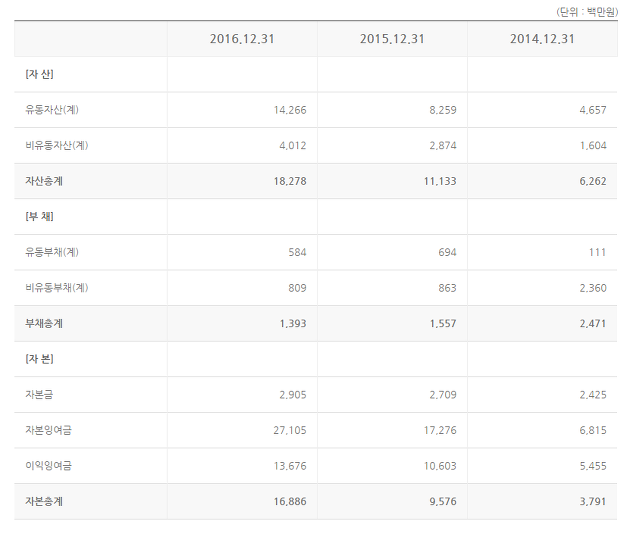Click the 2015.12.31 column header
The height and width of the screenshot is (540, 630).
[x=392, y=39]
